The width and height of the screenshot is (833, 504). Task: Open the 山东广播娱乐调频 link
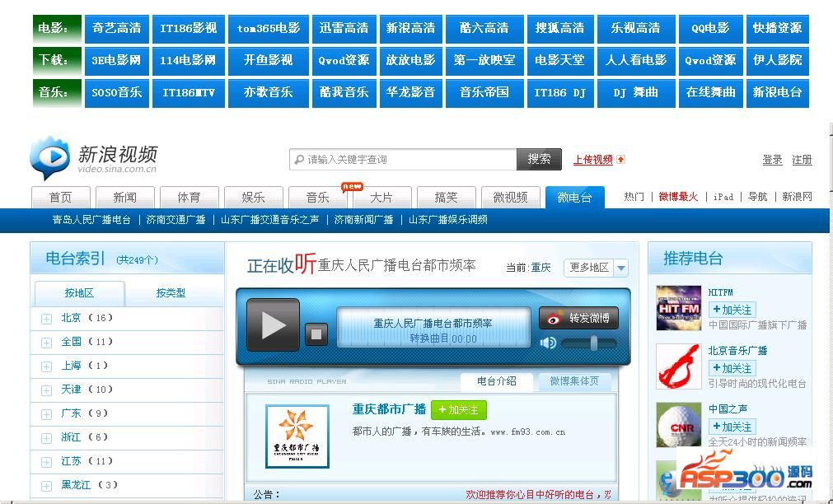(x=448, y=220)
